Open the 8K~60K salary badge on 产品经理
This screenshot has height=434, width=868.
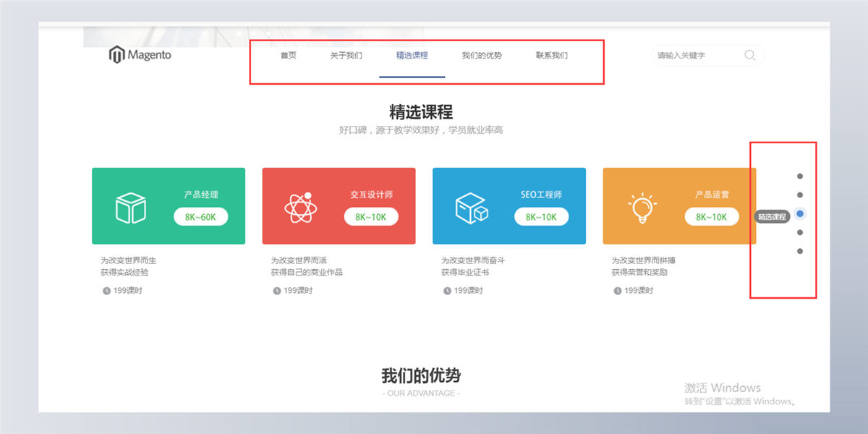(x=200, y=216)
